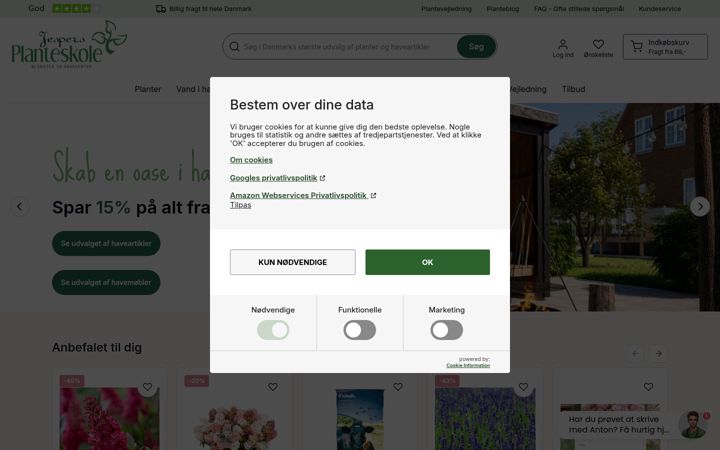Click external link icon beside Amazon Webservices
The image size is (720, 450).
point(373,196)
